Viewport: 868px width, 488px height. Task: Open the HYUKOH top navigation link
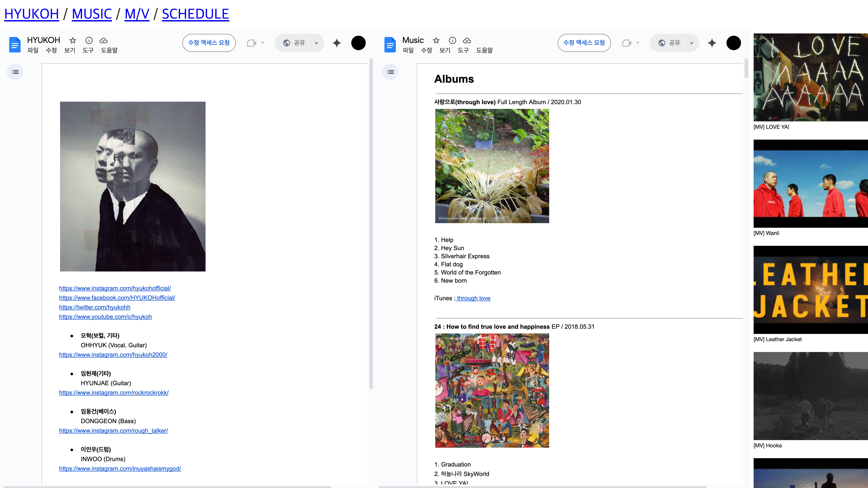[x=31, y=14]
